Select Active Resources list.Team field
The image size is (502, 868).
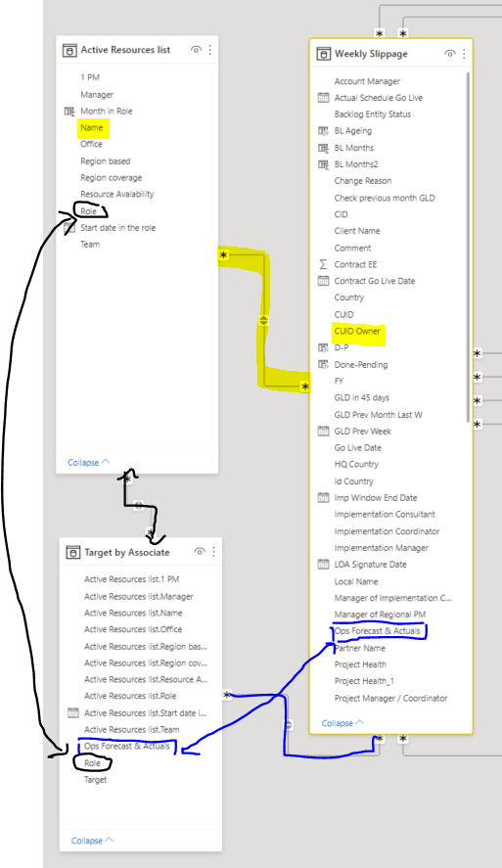(x=132, y=730)
